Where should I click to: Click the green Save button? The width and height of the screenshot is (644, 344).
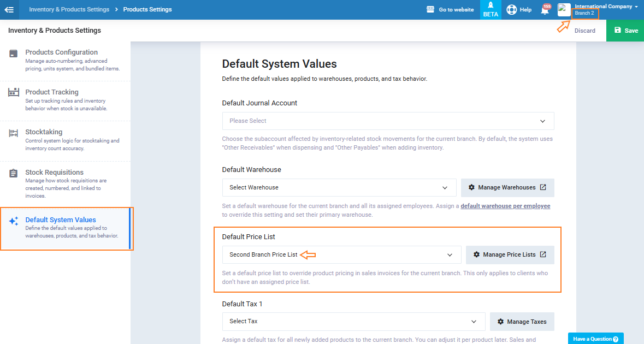click(x=625, y=31)
